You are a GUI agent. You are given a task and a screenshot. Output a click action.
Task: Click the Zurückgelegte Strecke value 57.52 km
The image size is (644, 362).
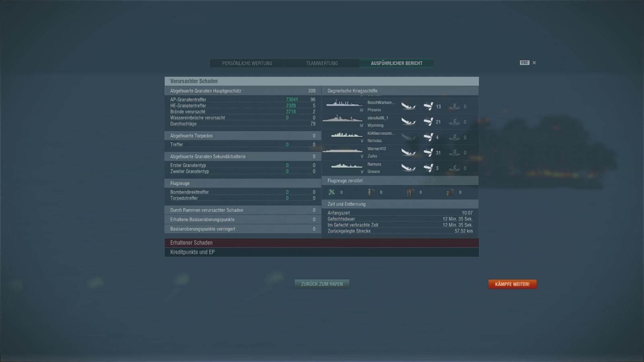point(464,231)
